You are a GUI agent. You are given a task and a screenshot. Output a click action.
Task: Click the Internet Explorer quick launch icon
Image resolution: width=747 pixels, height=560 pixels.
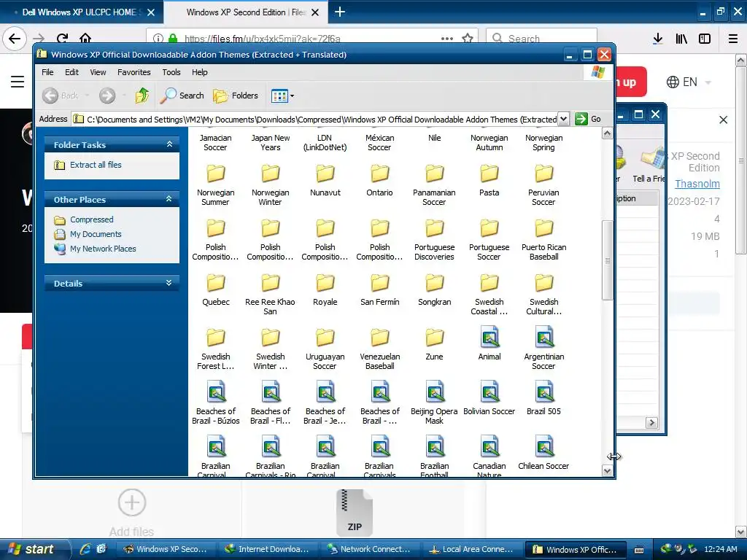[85, 549]
